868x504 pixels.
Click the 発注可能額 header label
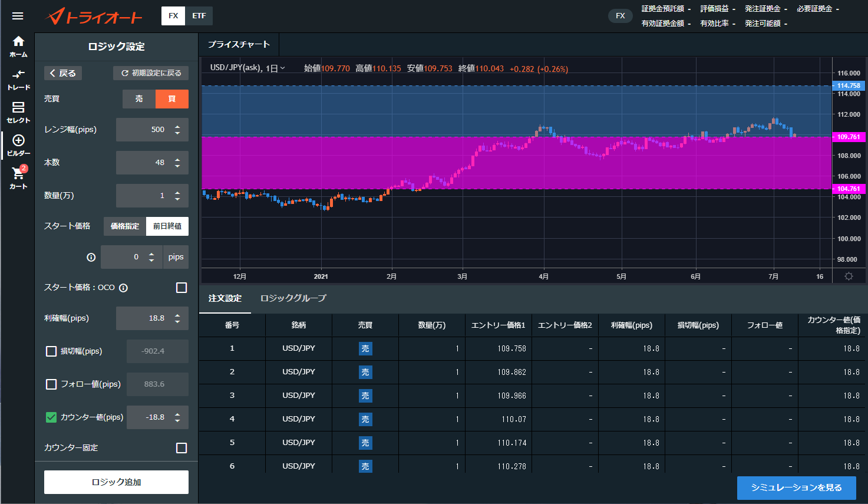tap(763, 24)
